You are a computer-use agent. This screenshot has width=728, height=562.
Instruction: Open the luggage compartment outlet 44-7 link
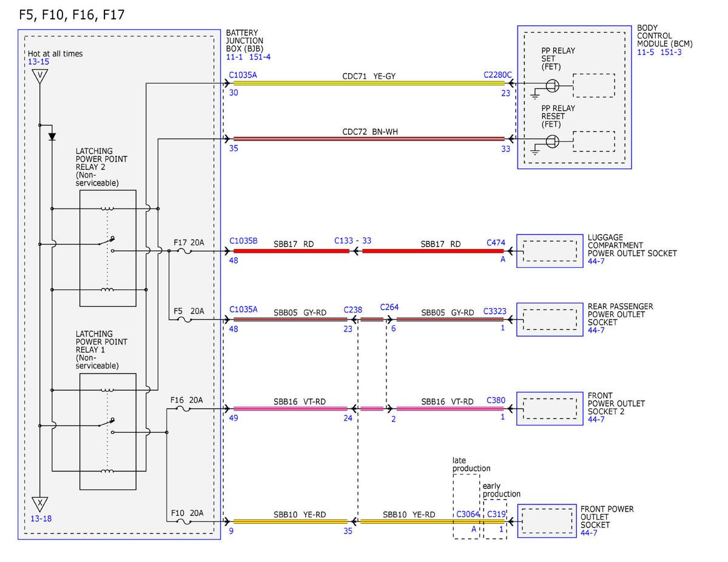click(x=596, y=261)
